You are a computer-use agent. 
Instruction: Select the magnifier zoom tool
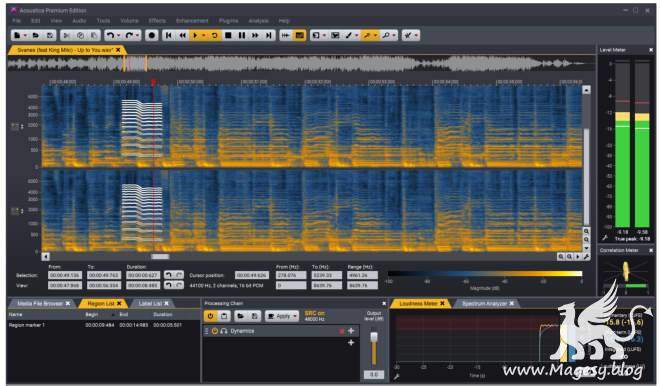[x=386, y=36]
